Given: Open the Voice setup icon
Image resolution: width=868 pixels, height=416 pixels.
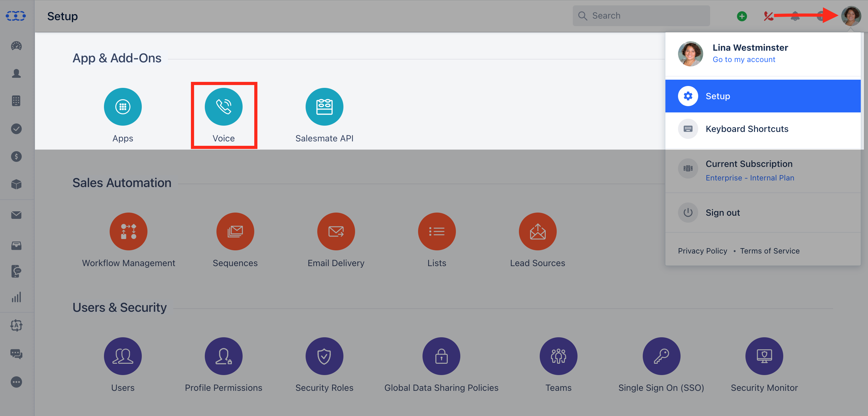Looking at the screenshot, I should pos(223,107).
